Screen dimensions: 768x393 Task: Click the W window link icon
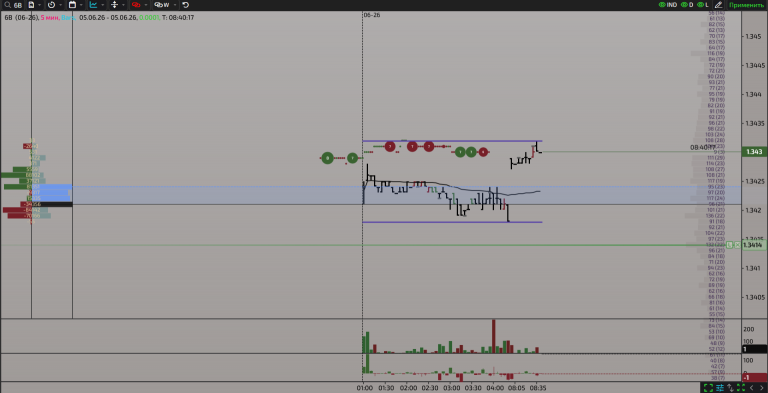(162, 5)
